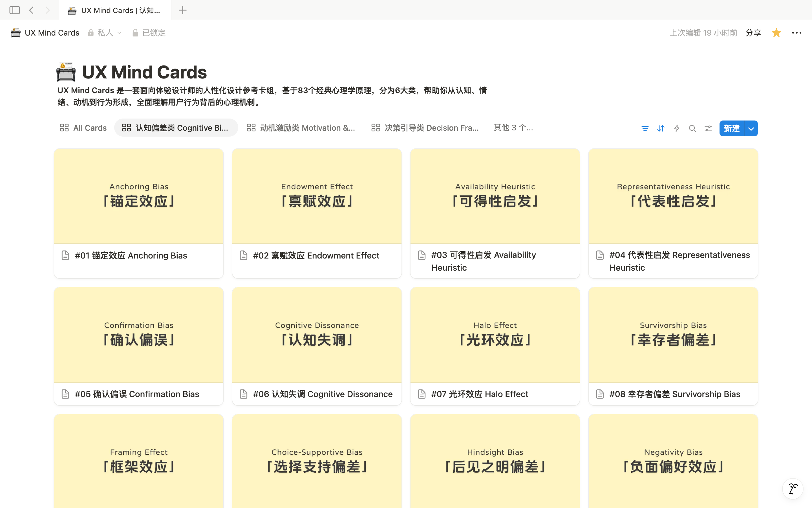Expand 其他 3 个 more views
The image size is (812, 508).
(513, 128)
